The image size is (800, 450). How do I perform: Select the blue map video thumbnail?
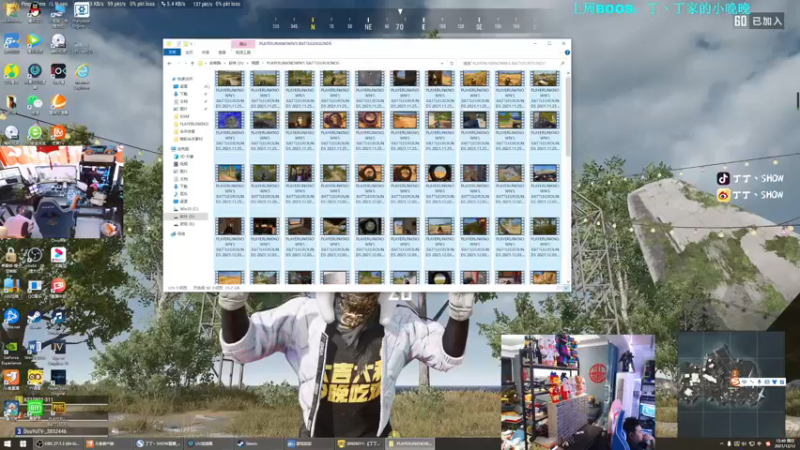(230, 120)
